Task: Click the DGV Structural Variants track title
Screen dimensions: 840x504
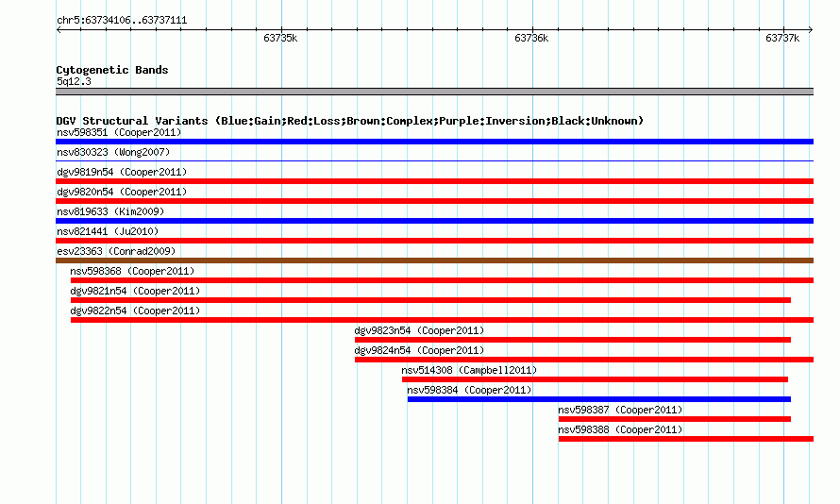Action: pyautogui.click(x=350, y=121)
